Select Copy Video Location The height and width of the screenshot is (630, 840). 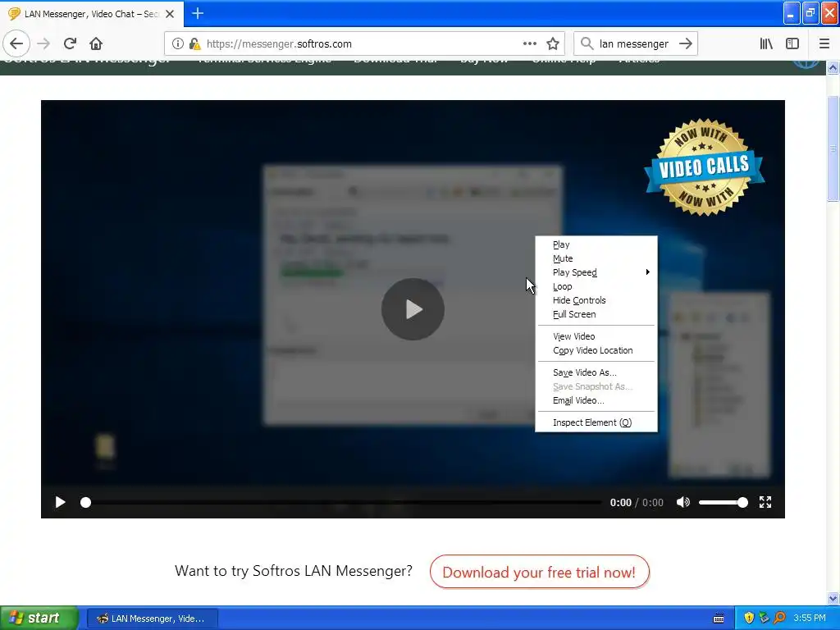(596, 350)
